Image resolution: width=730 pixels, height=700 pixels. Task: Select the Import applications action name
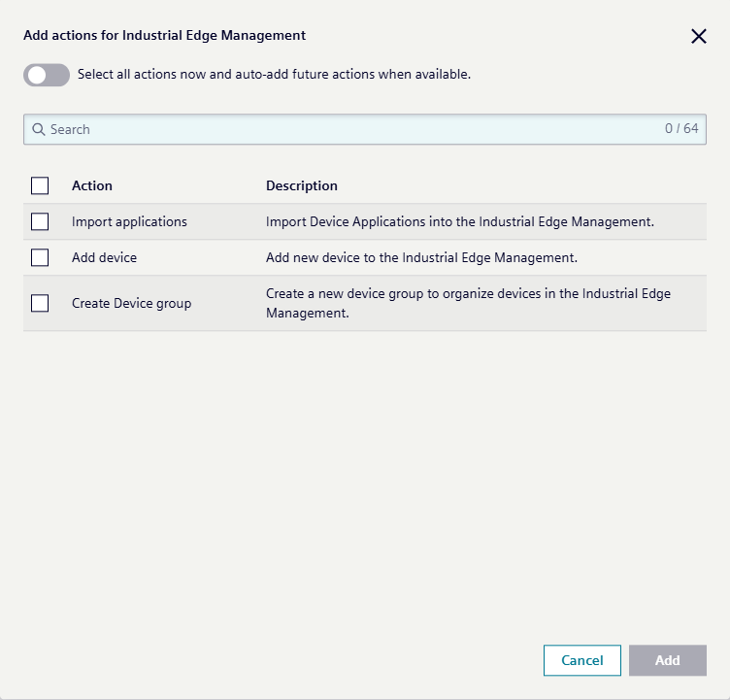click(129, 221)
